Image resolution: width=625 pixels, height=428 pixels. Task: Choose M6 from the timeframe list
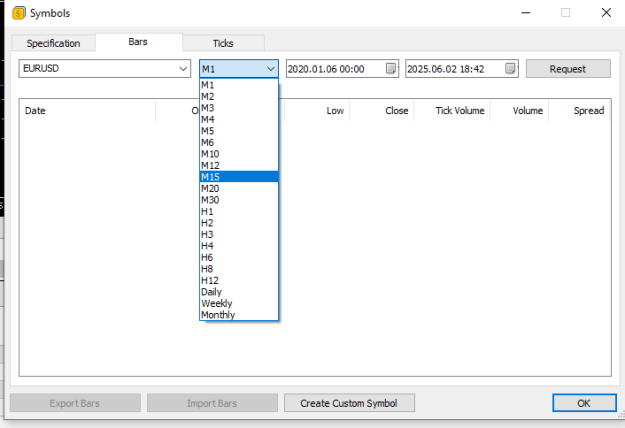point(239,142)
